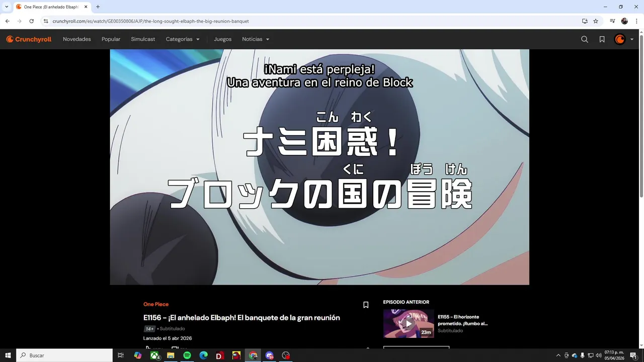644x362 pixels.
Task: Click the Lanzado el 5 abr 2026 text
Action: 168,338
